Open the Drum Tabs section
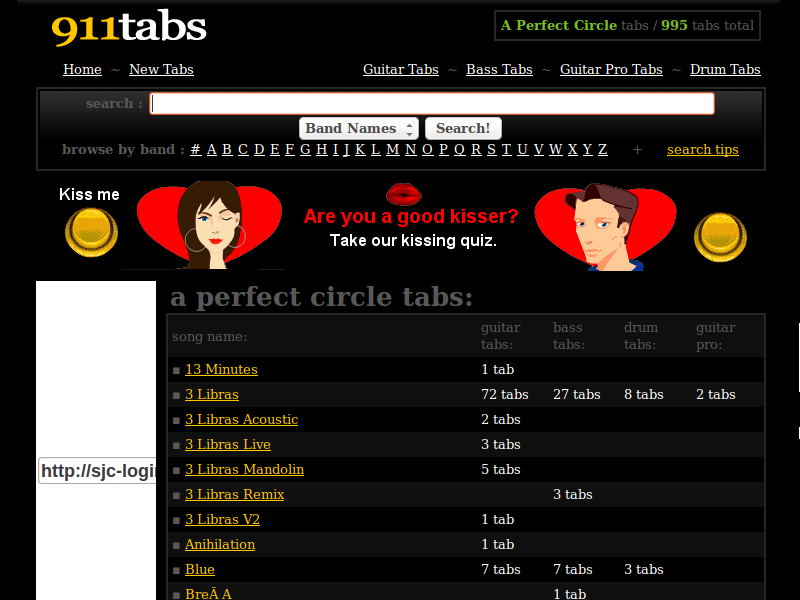This screenshot has height=600, width=800. tap(725, 70)
